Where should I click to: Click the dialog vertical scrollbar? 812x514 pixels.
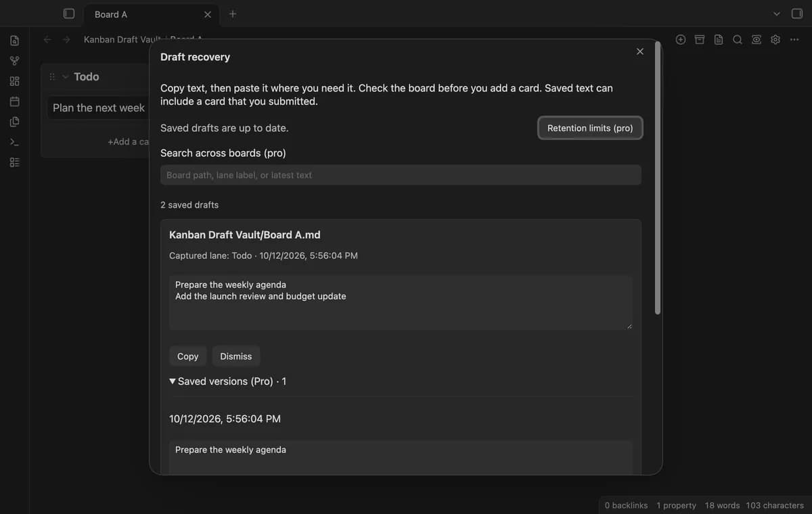point(658,179)
